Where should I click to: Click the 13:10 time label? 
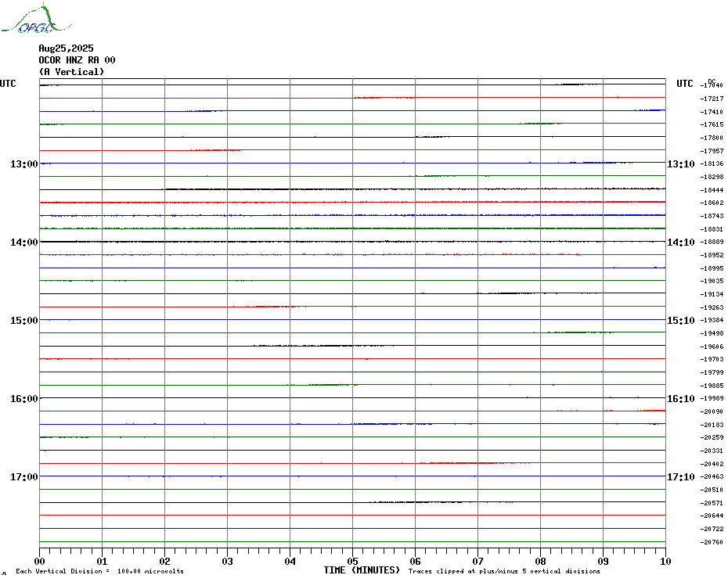[x=681, y=163]
